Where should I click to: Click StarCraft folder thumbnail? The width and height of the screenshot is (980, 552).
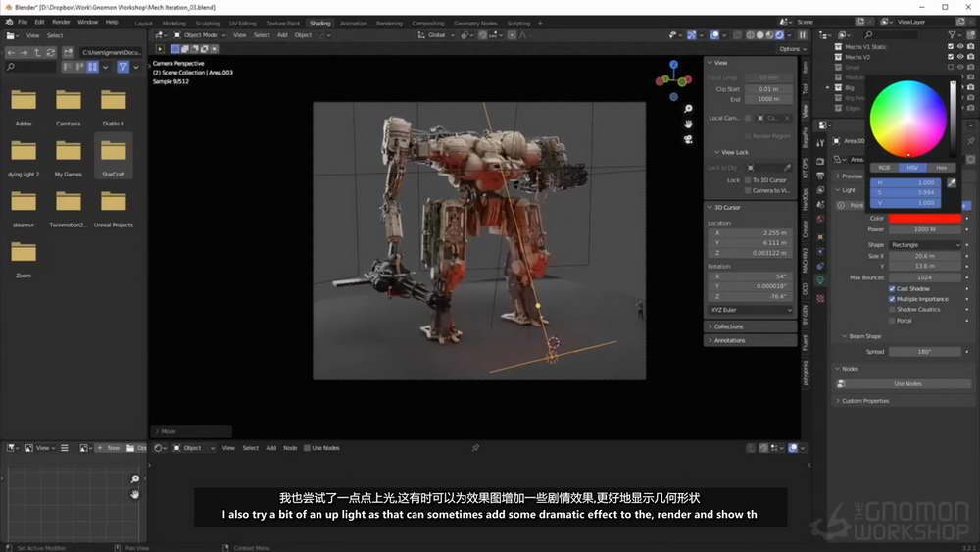(113, 151)
